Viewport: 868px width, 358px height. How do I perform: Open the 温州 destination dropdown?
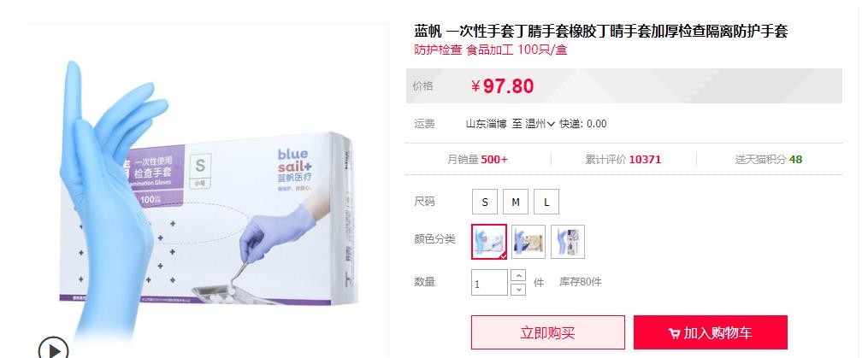pyautogui.click(x=540, y=124)
